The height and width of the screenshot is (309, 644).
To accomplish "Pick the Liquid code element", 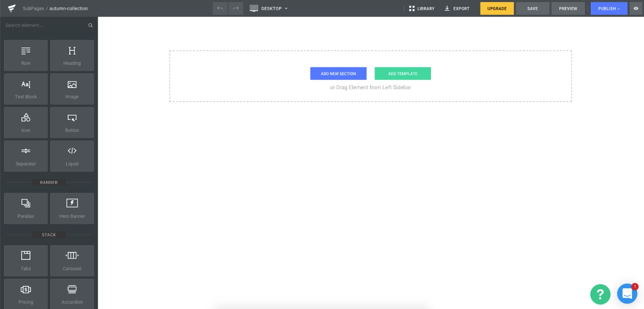I will tap(72, 156).
